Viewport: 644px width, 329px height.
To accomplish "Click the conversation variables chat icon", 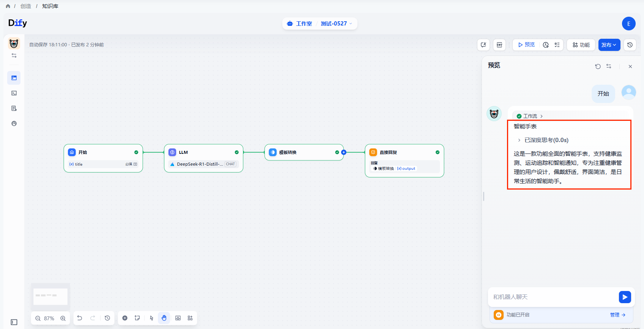I will point(483,45).
